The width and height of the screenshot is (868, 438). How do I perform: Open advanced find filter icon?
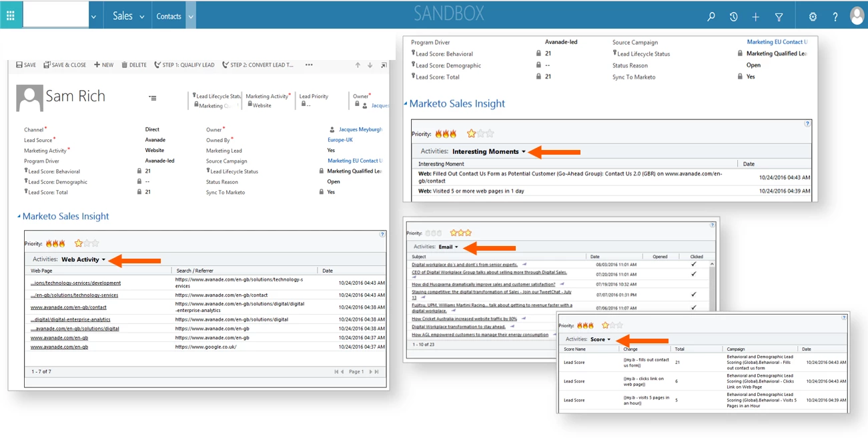[779, 17]
